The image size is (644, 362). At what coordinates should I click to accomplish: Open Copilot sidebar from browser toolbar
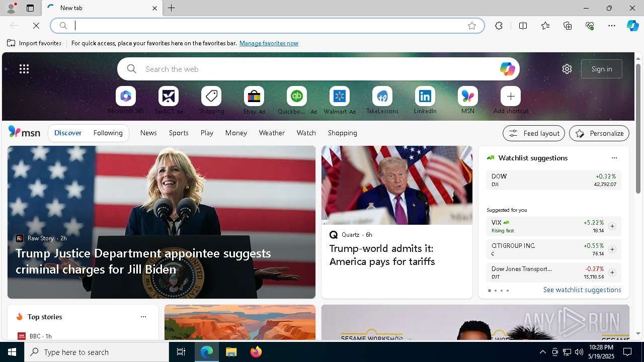(632, 26)
